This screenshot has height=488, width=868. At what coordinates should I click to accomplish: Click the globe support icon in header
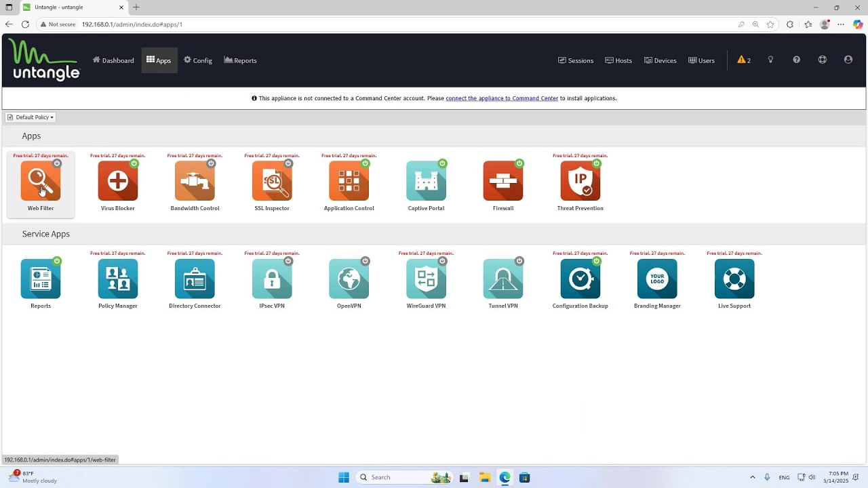click(822, 60)
